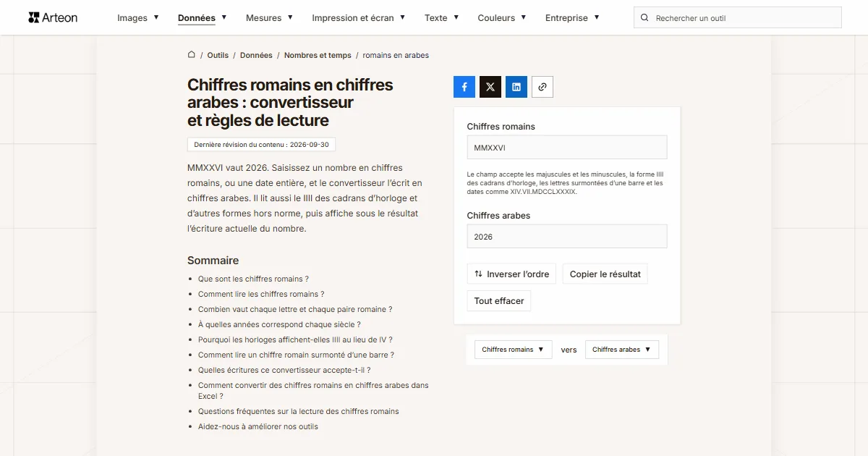868x456 pixels.
Task: Go to the home breadcrumb icon
Action: click(192, 55)
